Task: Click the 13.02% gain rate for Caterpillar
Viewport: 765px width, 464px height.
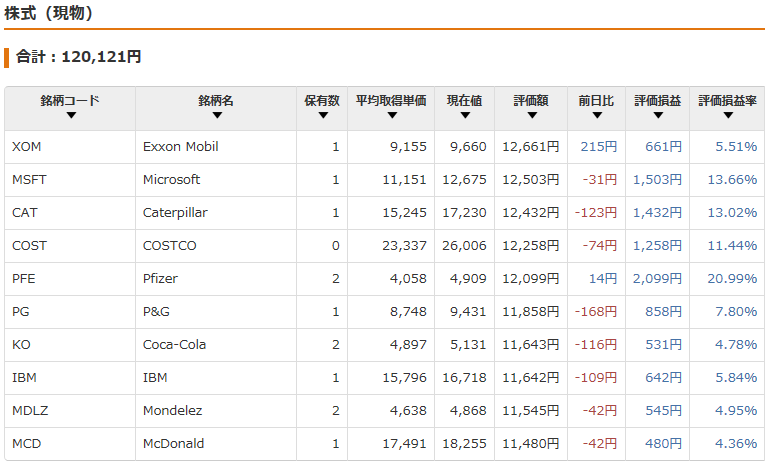Action: (732, 213)
